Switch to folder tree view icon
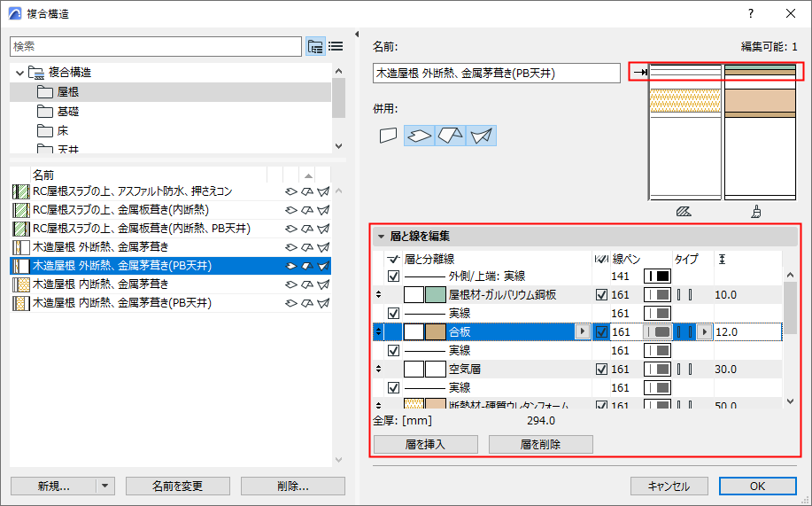The width and height of the screenshot is (812, 506). [x=316, y=47]
